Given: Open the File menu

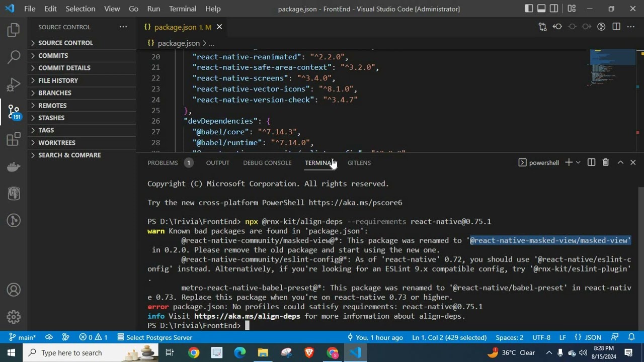Looking at the screenshot, I should click(30, 9).
